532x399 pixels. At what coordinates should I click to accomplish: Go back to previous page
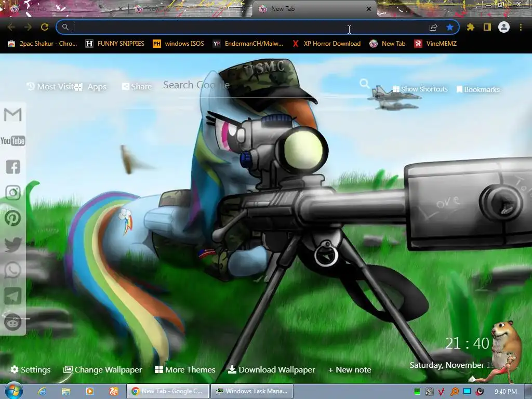coord(11,27)
